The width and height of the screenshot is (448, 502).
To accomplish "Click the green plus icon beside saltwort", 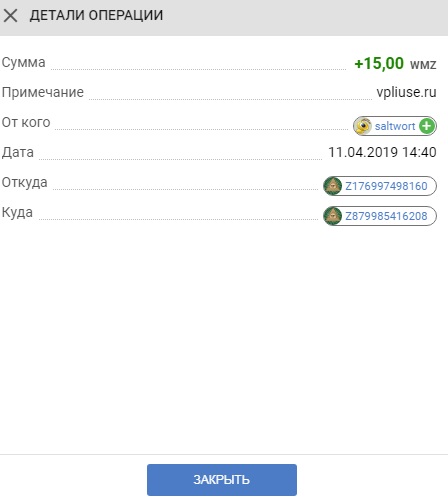I will click(x=427, y=126).
